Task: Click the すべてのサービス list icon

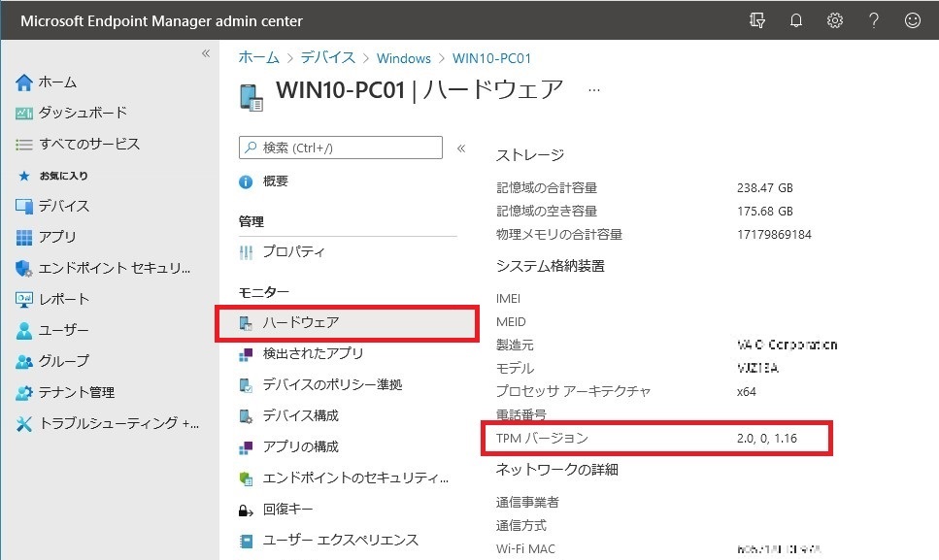Action: pyautogui.click(x=24, y=145)
